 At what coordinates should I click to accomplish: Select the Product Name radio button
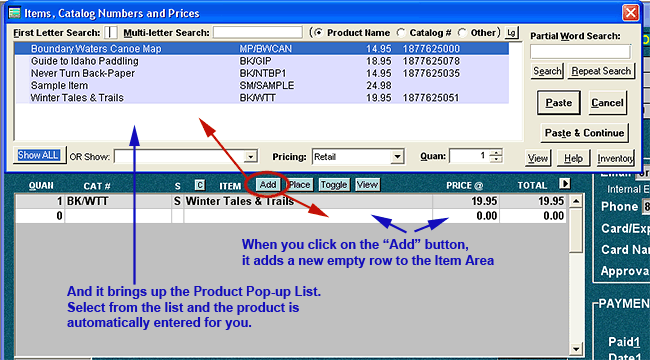click(x=318, y=33)
